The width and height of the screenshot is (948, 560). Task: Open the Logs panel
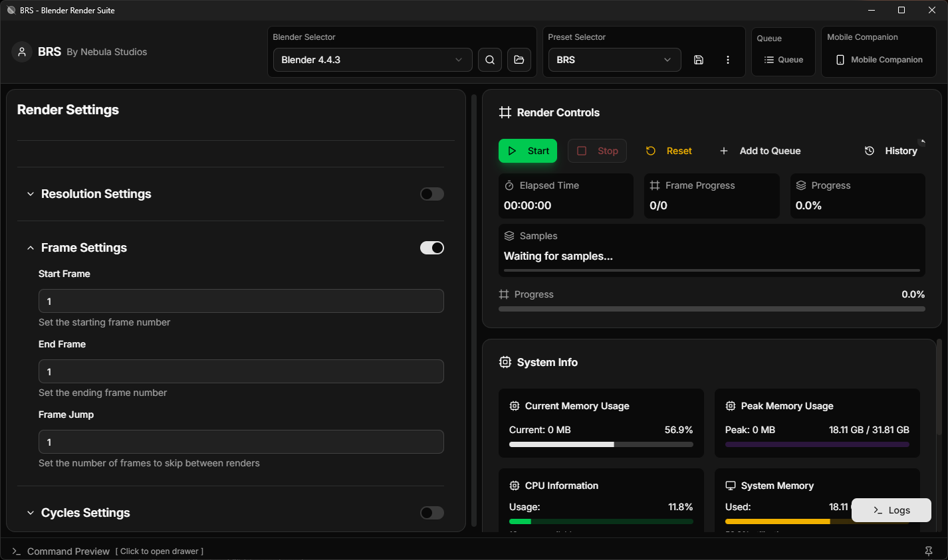tap(891, 510)
